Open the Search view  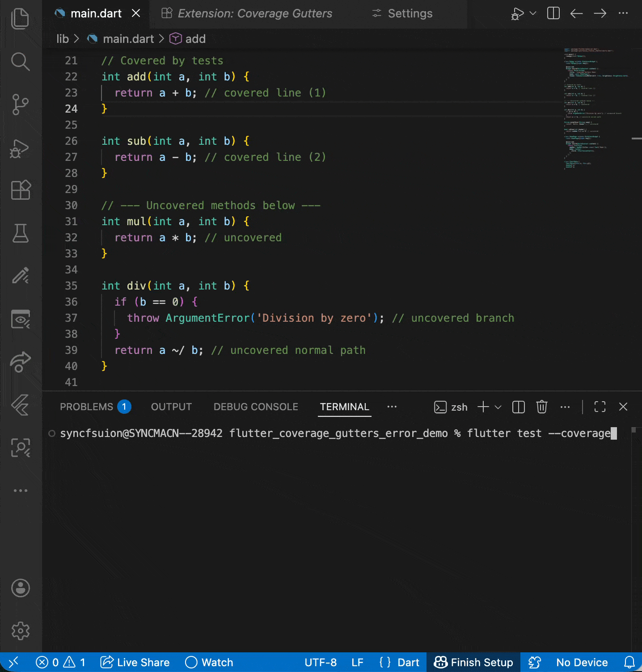[20, 62]
